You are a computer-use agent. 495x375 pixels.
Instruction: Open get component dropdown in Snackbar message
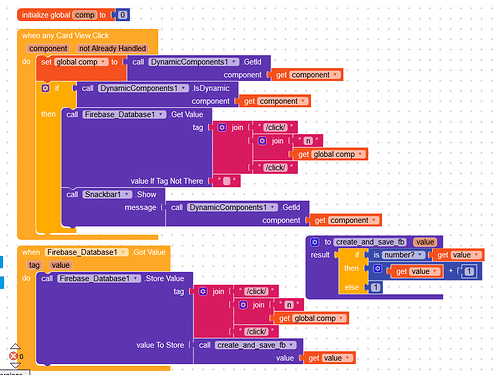point(374,220)
